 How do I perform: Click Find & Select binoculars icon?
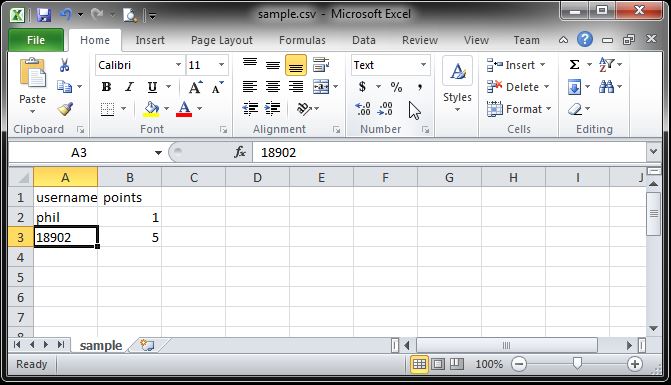pyautogui.click(x=606, y=87)
